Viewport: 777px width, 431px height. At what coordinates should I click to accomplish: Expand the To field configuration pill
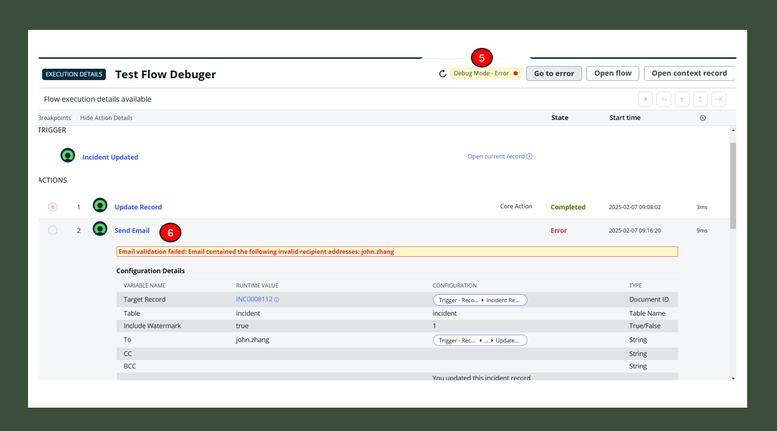click(479, 340)
